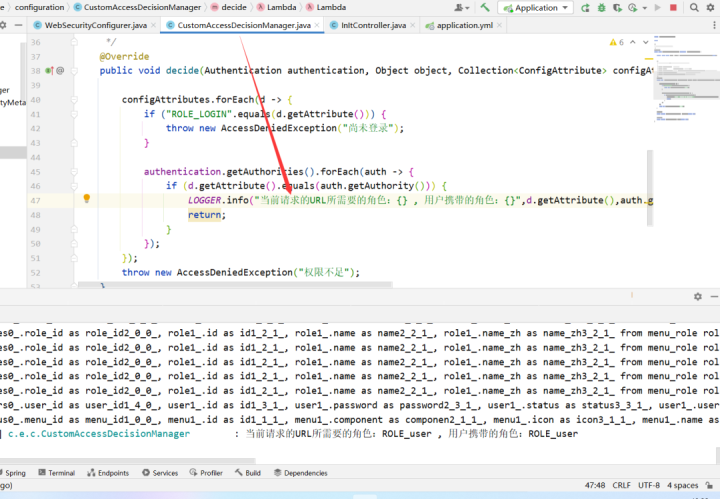Click the code minimap preview
Viewport: 720px width, 499px height.
(x=686, y=78)
